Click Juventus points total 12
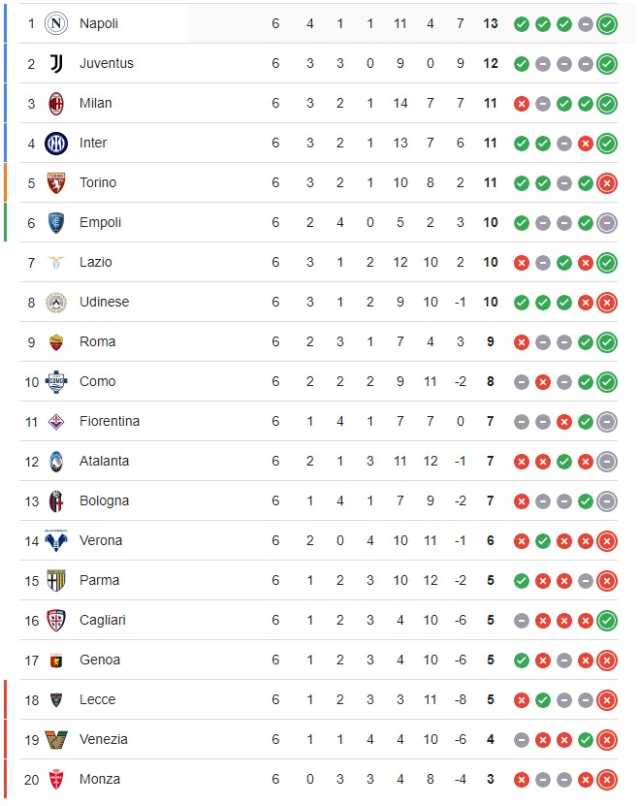 pos(490,64)
